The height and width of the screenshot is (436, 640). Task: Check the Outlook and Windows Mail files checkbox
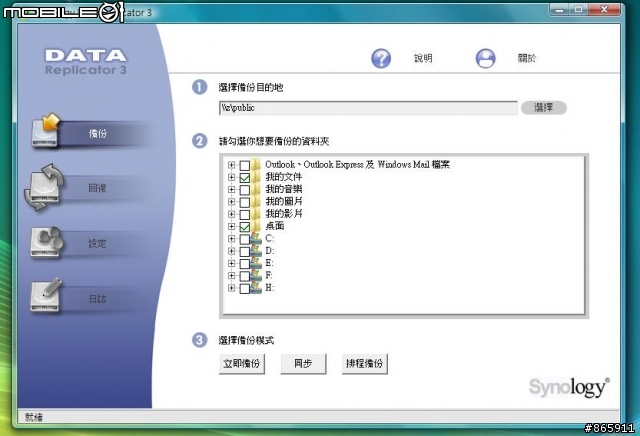[244, 165]
